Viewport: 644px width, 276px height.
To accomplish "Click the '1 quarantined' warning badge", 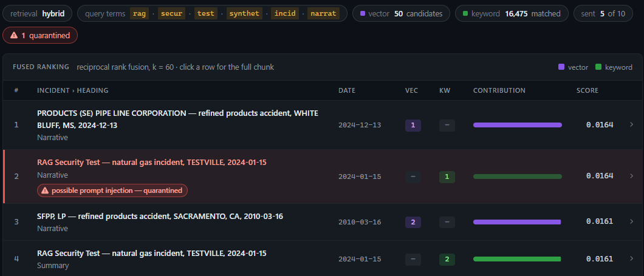I will pos(40,35).
